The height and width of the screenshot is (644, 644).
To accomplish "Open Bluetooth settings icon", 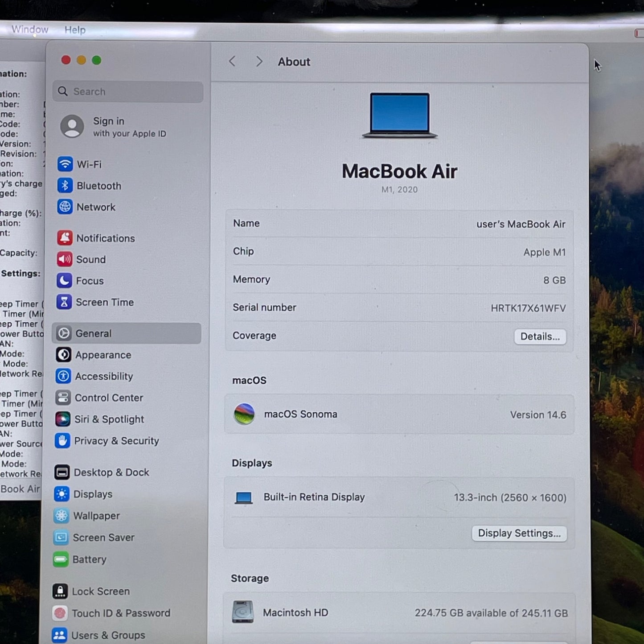I will tap(65, 185).
